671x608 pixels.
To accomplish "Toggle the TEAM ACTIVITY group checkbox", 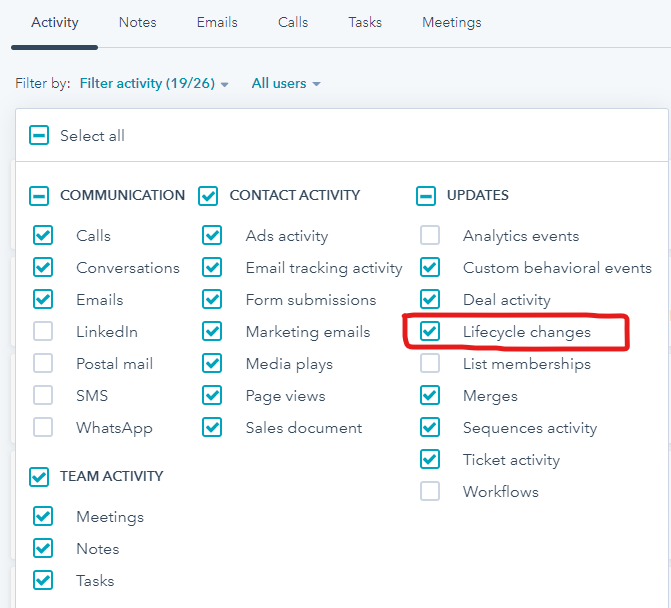I will pyautogui.click(x=39, y=477).
